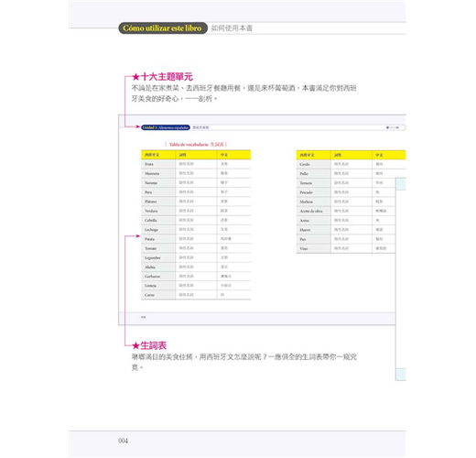Viewport: 476px width, 458px height.
Task: Select the Pollo cell in right table
Action: point(313,174)
